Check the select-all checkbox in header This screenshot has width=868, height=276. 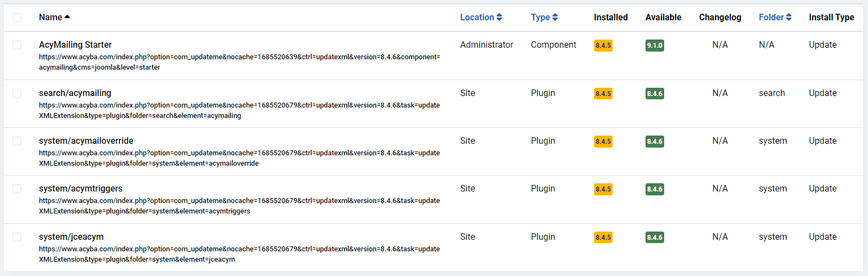(x=17, y=18)
